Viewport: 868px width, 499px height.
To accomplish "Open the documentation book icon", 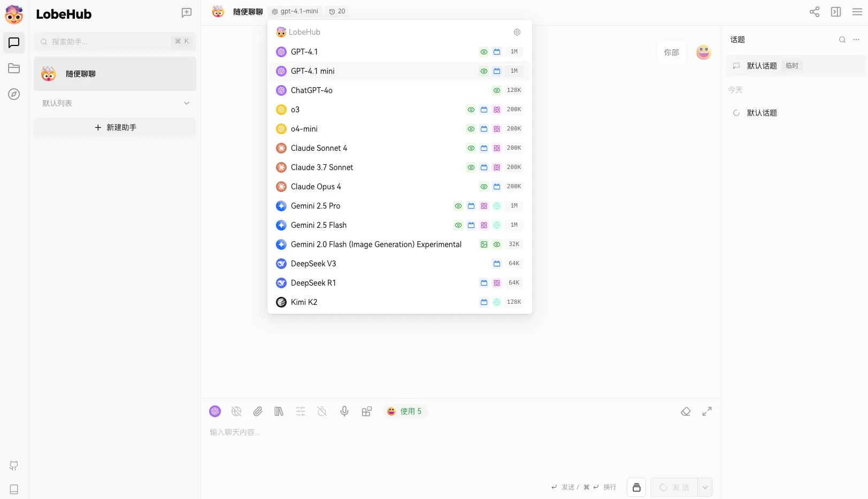I will point(14,489).
